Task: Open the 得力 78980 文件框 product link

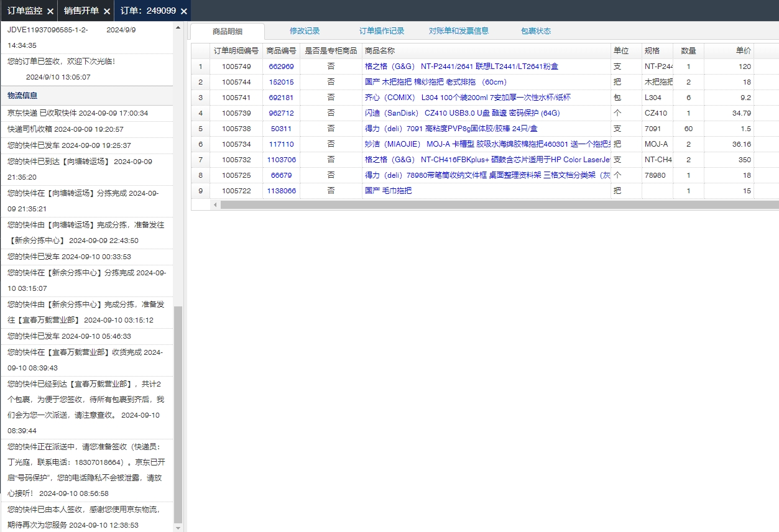Action: (x=487, y=175)
